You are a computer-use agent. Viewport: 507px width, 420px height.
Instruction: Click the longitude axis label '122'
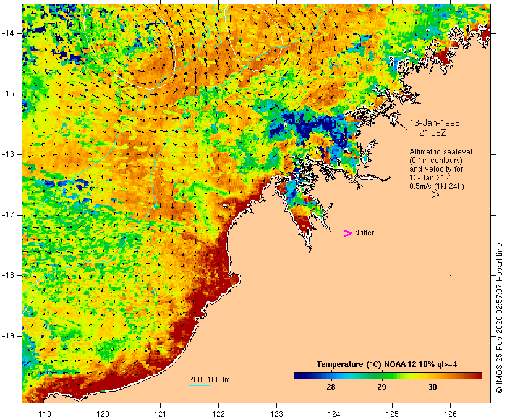pyautogui.click(x=219, y=414)
